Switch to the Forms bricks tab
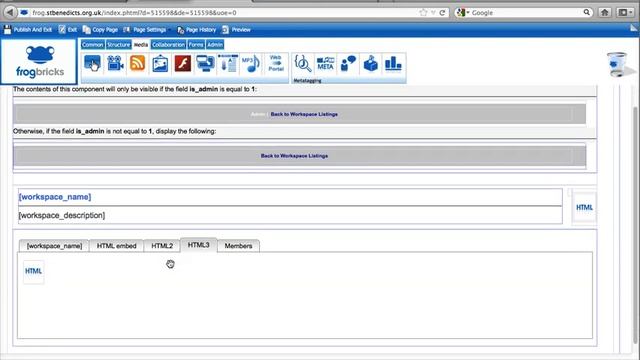640x360 pixels. pos(196,44)
